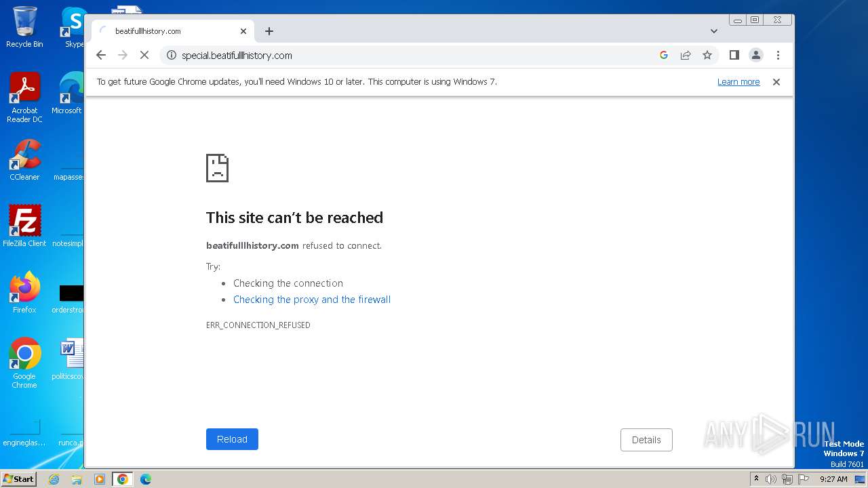Open Acrobat Reader DC desktop shortcut
Viewport: 868px width, 488px height.
pos(24,98)
